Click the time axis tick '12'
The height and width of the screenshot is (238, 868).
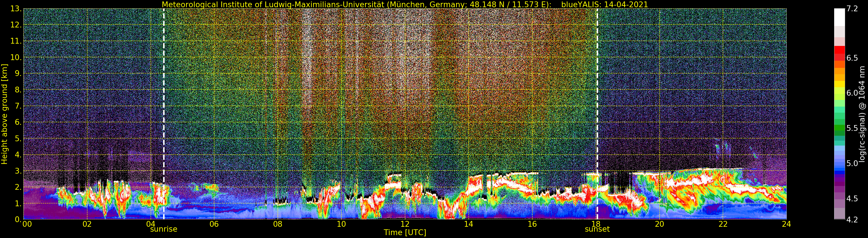pos(405,224)
